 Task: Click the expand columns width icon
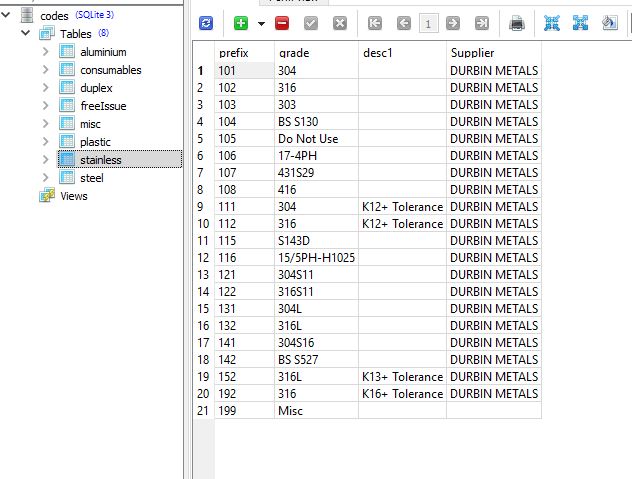click(x=580, y=23)
